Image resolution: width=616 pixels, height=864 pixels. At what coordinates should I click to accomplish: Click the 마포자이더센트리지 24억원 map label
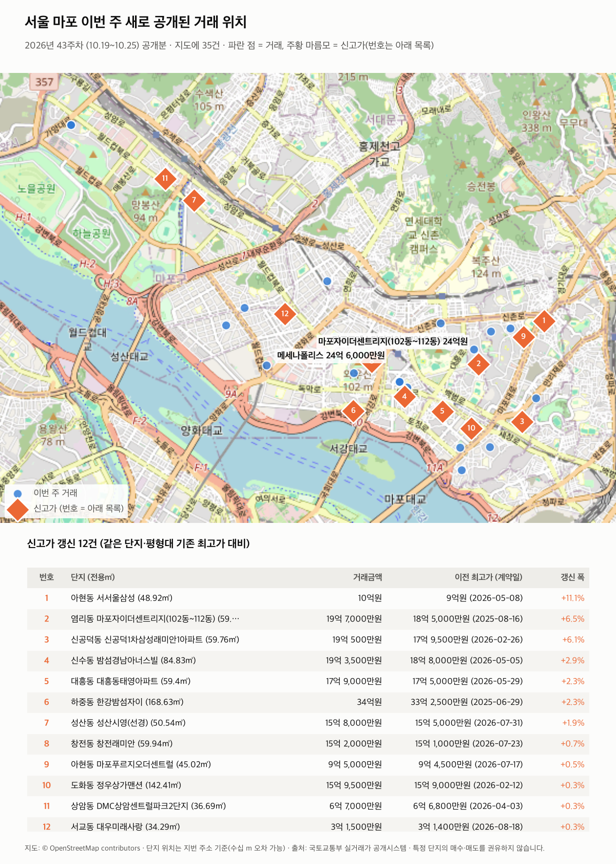[393, 342]
